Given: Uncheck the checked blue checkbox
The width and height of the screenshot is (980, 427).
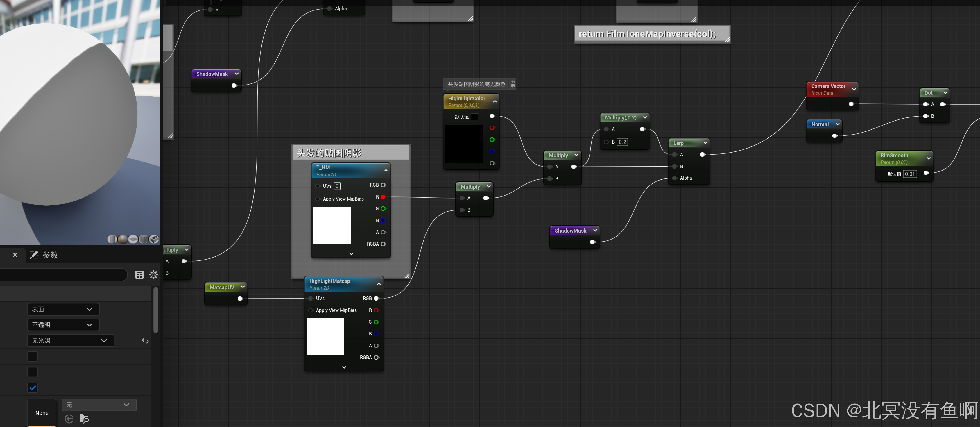Looking at the screenshot, I should (x=33, y=388).
